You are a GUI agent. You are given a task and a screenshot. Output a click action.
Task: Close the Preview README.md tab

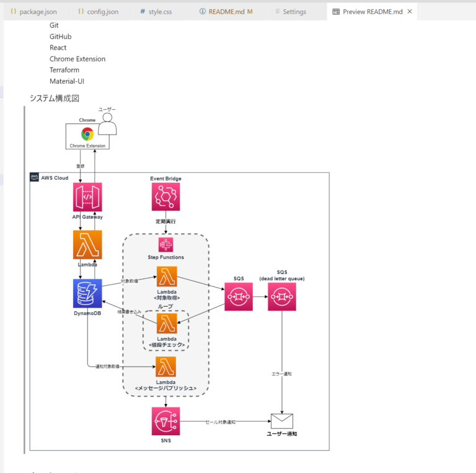[x=409, y=12]
